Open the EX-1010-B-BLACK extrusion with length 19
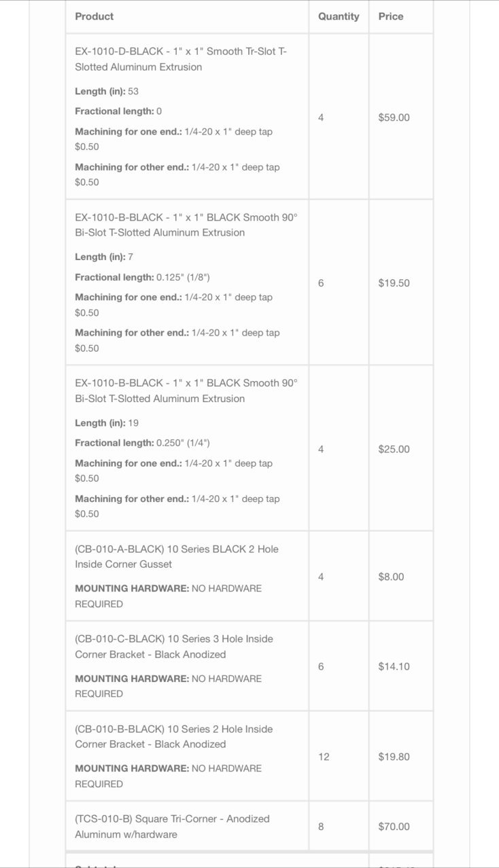 point(186,391)
